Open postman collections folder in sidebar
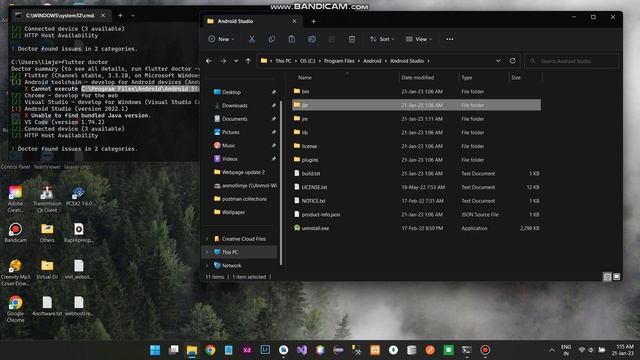The width and height of the screenshot is (640, 360). coord(241,199)
